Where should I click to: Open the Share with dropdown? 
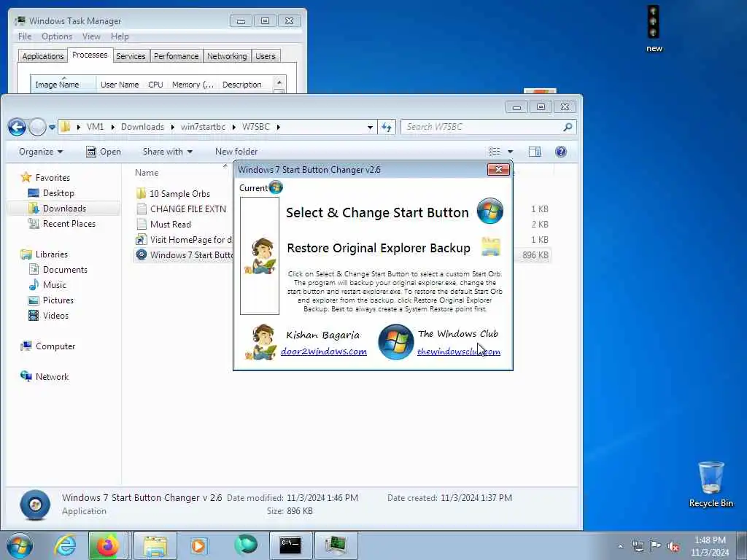[167, 152]
